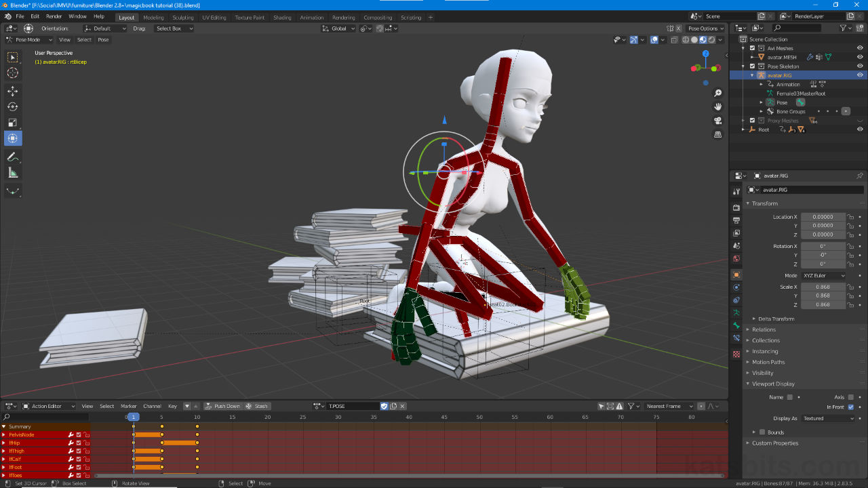Screen dimensions: 868x488
Task: Open the Output properties tab
Action: point(736,220)
